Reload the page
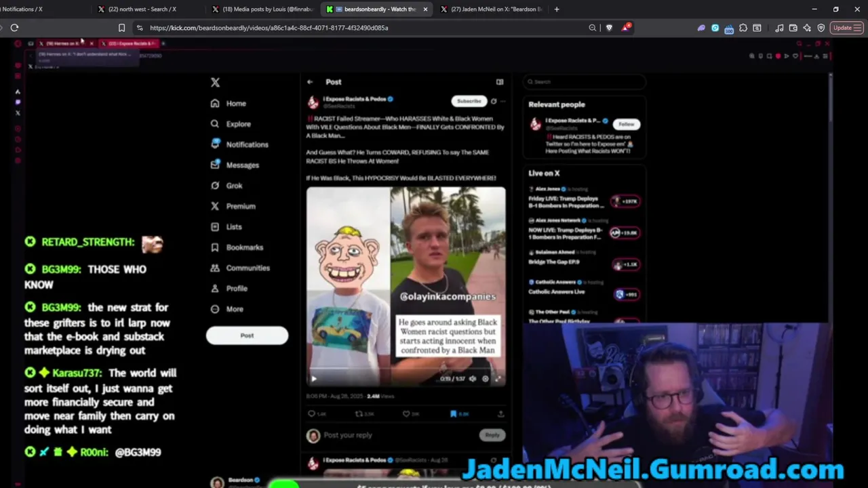Viewport: 868px width, 488px height. click(x=14, y=28)
